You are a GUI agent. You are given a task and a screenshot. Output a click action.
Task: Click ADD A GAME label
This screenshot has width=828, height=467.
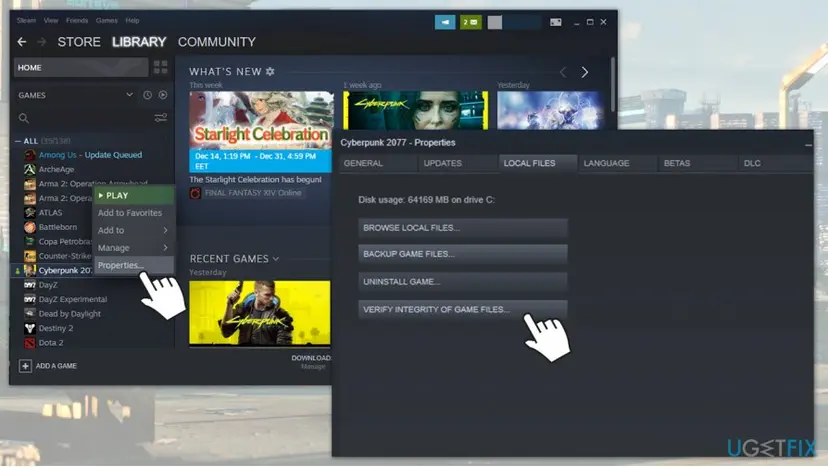click(x=56, y=366)
